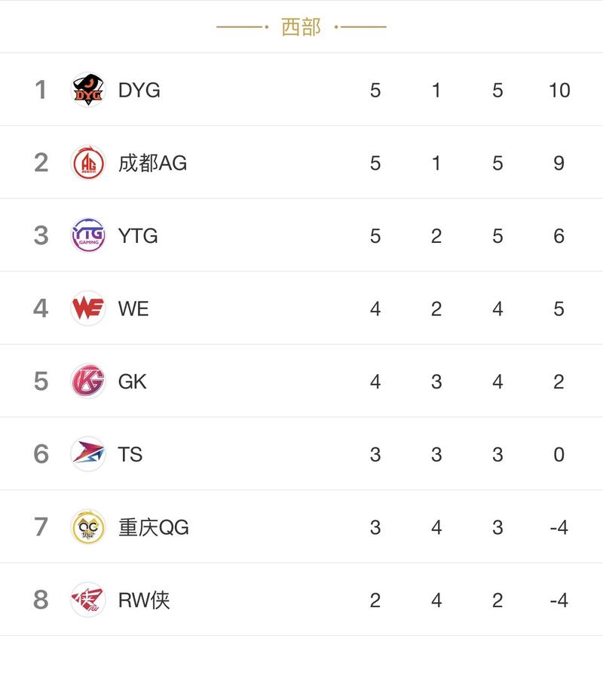Click the red WE team logo

tap(88, 308)
